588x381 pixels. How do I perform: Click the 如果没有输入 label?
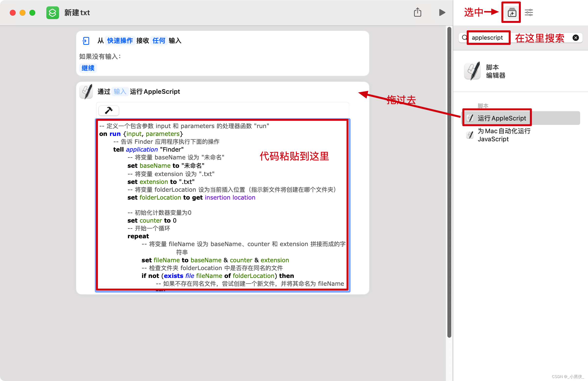(100, 56)
